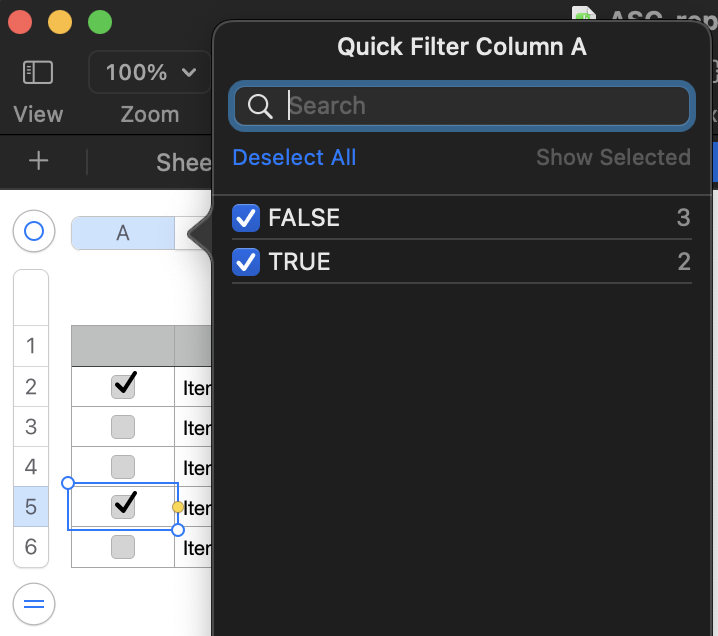Click Show Selected button

(x=613, y=157)
